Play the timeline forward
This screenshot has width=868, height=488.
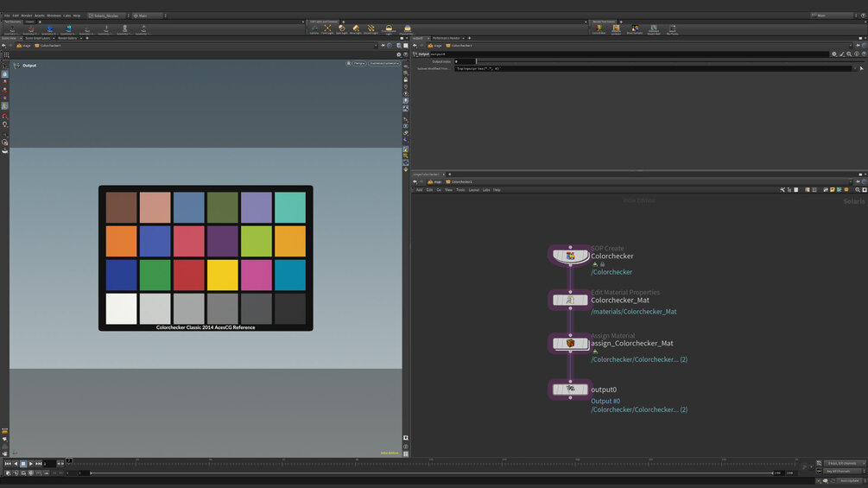pos(30,464)
